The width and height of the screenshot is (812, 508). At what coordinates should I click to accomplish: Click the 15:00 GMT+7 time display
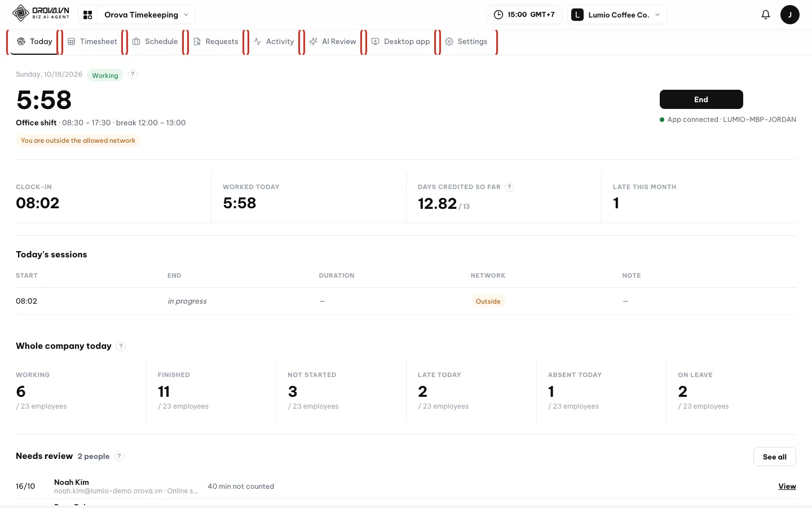(x=524, y=15)
